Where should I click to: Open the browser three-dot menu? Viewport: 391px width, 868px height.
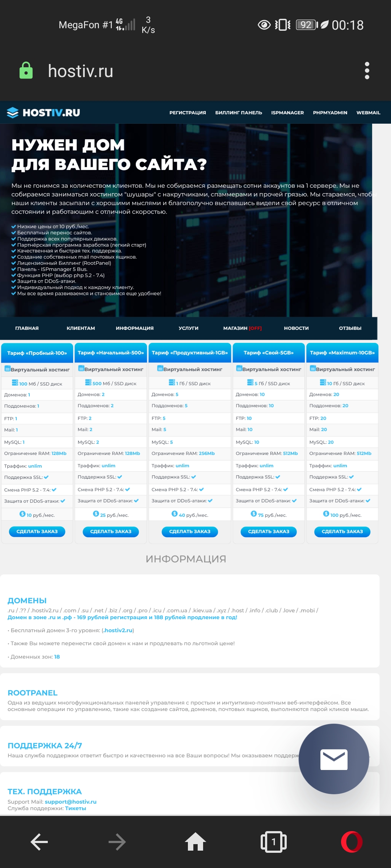[x=367, y=71]
